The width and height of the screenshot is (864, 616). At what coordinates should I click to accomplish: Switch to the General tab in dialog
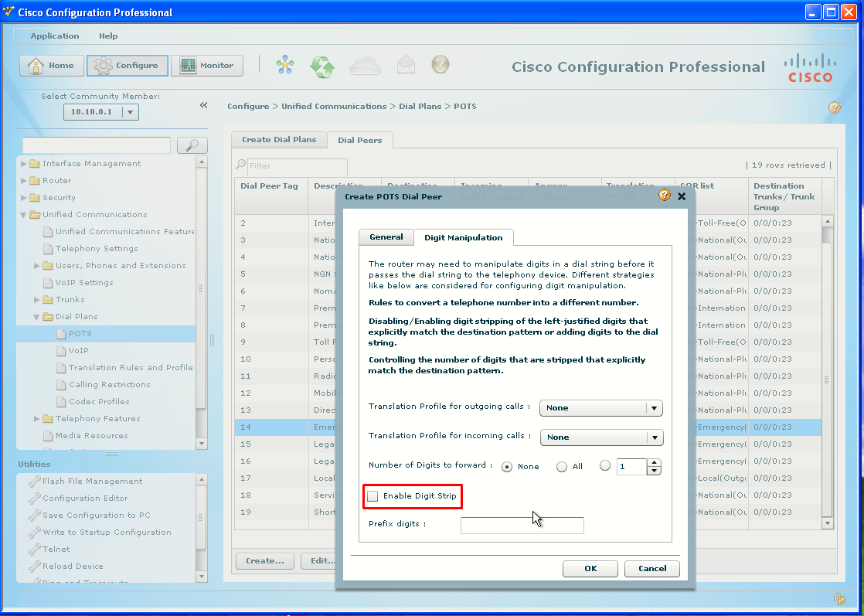[386, 237]
